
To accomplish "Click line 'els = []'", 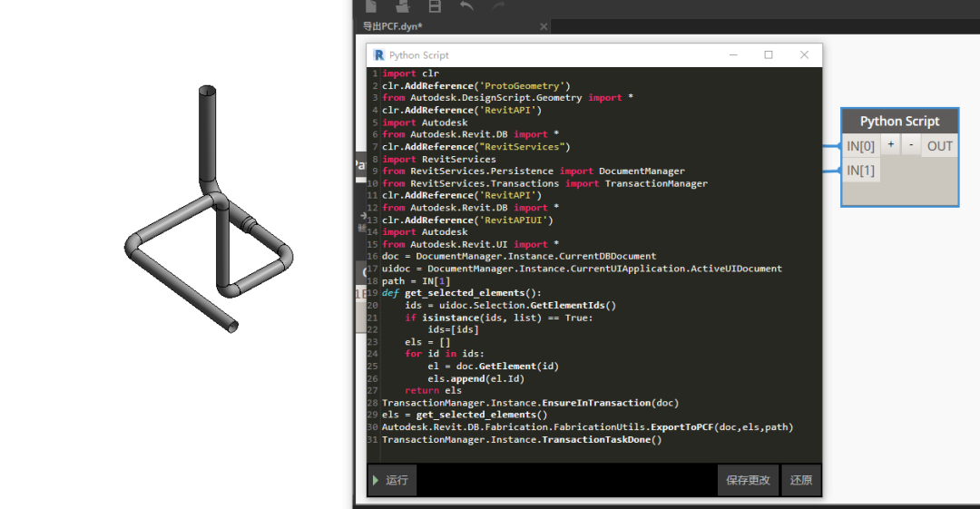I will [x=427, y=342].
